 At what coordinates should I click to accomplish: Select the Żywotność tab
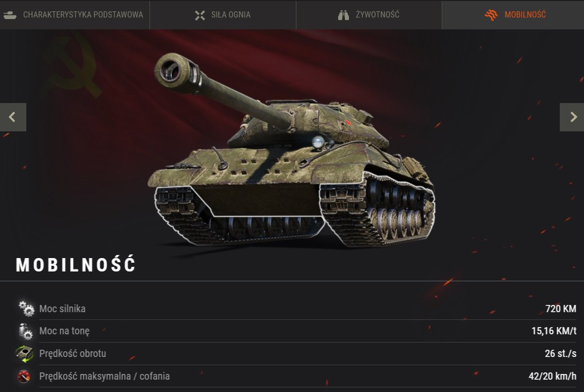coord(369,14)
